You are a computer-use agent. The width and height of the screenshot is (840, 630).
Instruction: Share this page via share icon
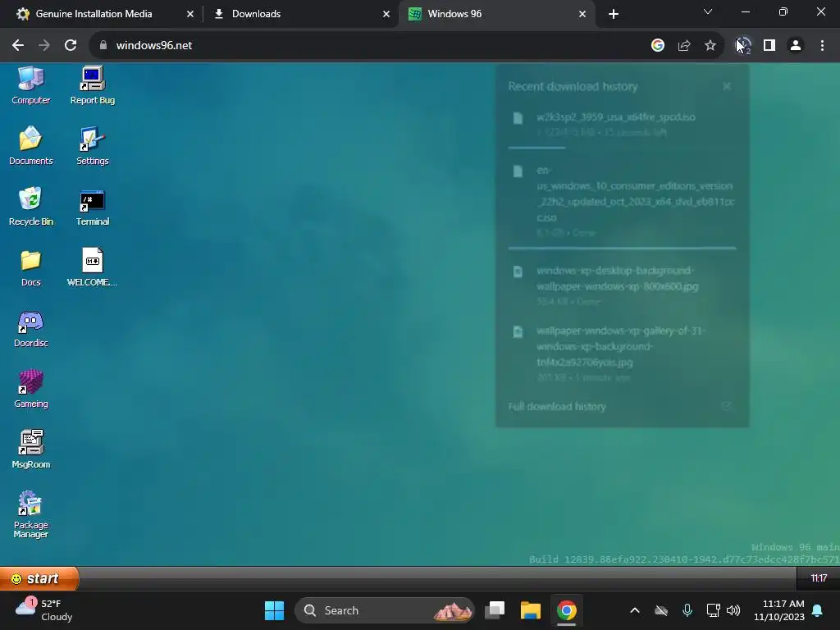point(684,46)
